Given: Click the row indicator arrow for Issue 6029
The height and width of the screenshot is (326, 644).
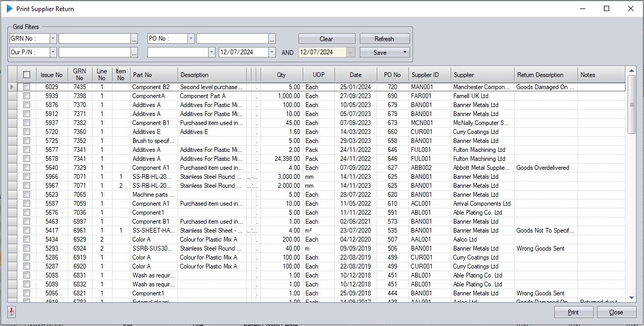Looking at the screenshot, I should 12,87.
